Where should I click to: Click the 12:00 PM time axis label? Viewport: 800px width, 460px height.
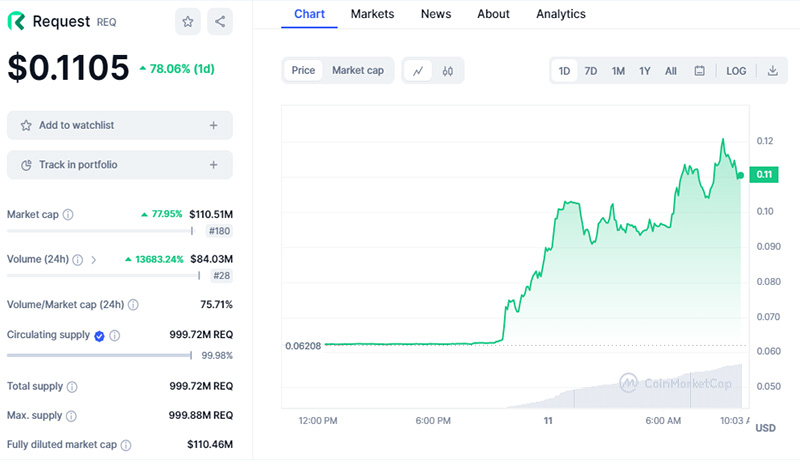click(x=318, y=421)
